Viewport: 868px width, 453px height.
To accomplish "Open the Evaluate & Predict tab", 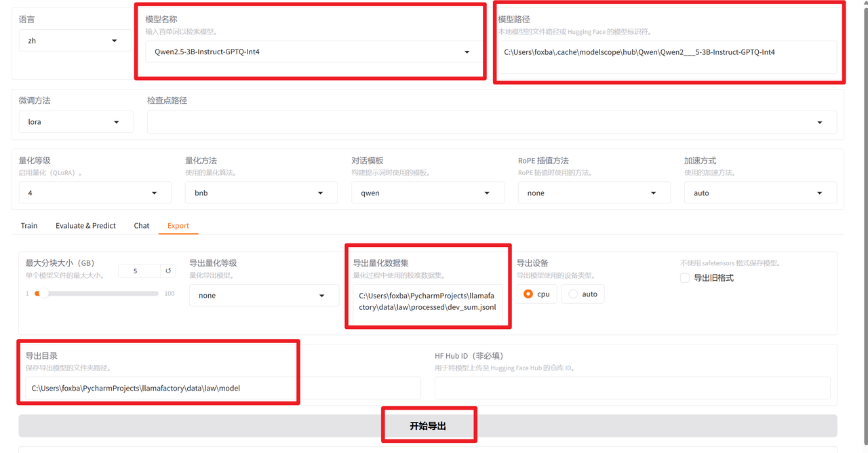I will coord(85,225).
